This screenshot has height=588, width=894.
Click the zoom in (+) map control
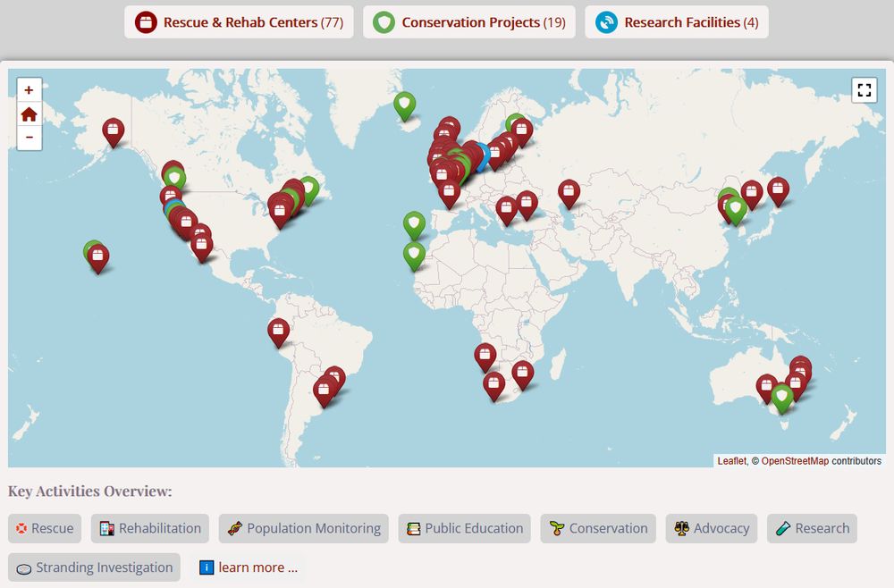29,89
